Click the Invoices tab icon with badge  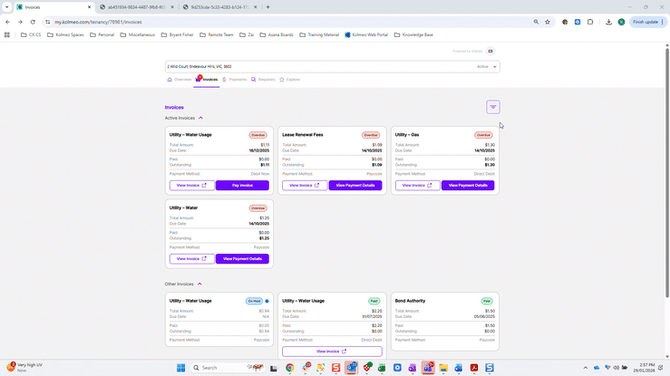click(198, 79)
